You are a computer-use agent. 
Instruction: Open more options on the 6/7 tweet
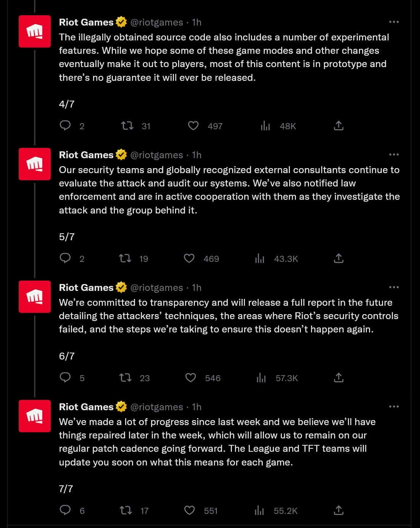[394, 287]
